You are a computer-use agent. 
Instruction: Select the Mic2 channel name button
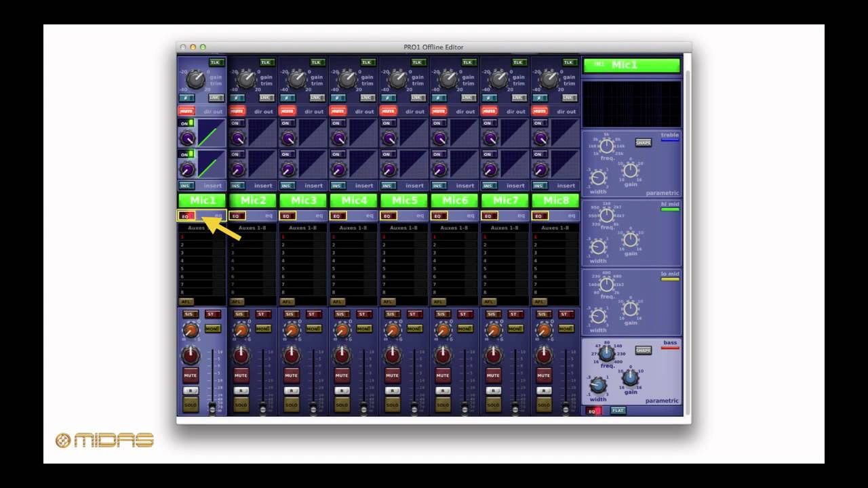click(253, 201)
